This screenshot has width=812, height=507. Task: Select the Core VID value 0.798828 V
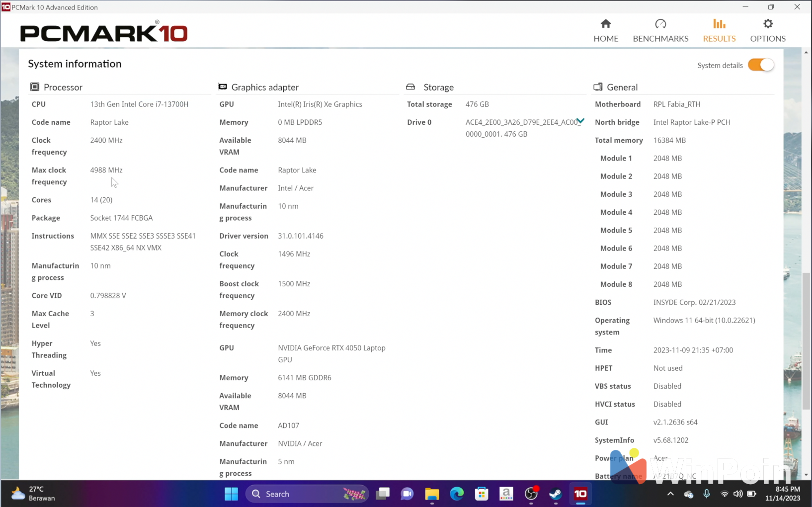pyautogui.click(x=108, y=295)
